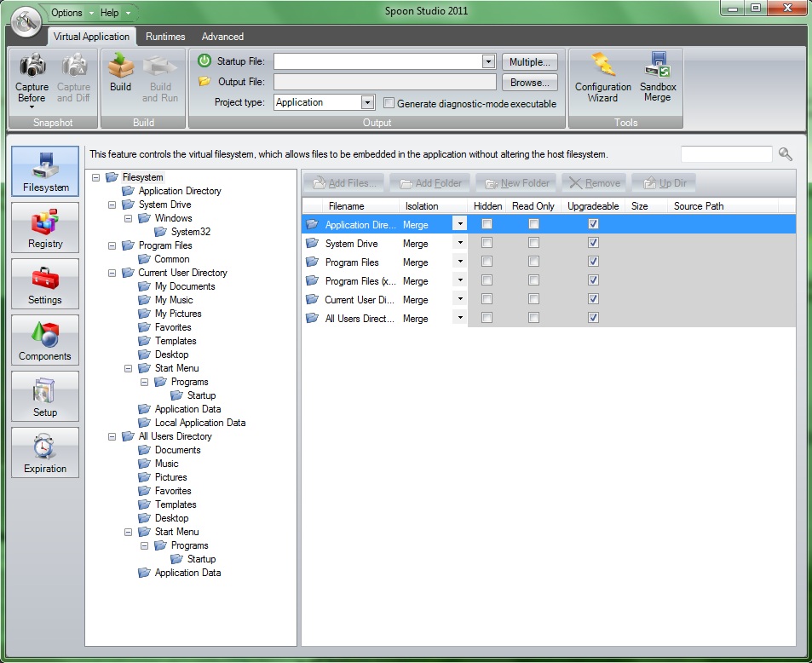Screen dimensions: 812x663
Task: Uncheck Upgradeable for Program Files row
Action: pos(594,261)
